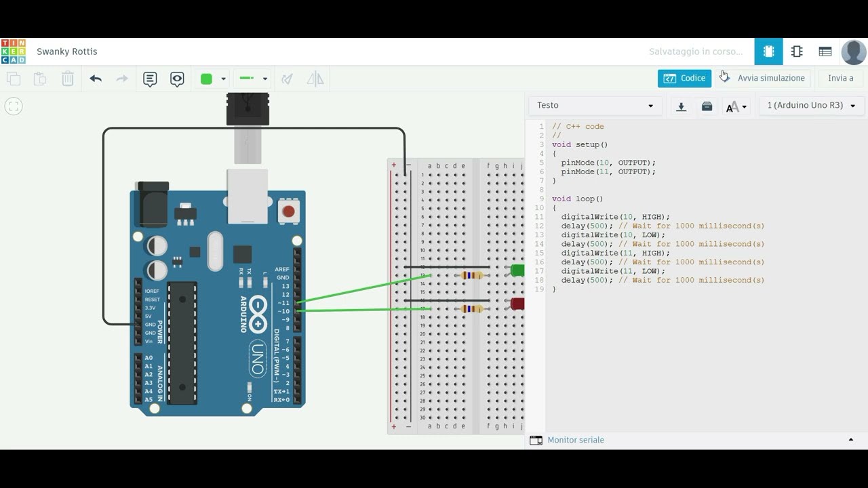Undo the last action
The image size is (868, 488).
pos(96,79)
